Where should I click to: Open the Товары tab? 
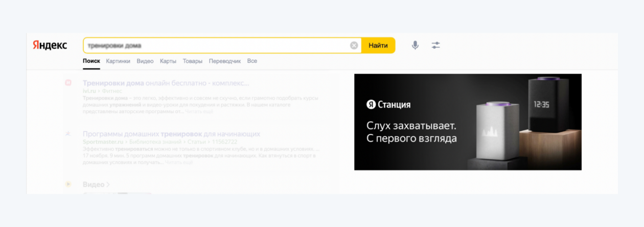tap(193, 61)
